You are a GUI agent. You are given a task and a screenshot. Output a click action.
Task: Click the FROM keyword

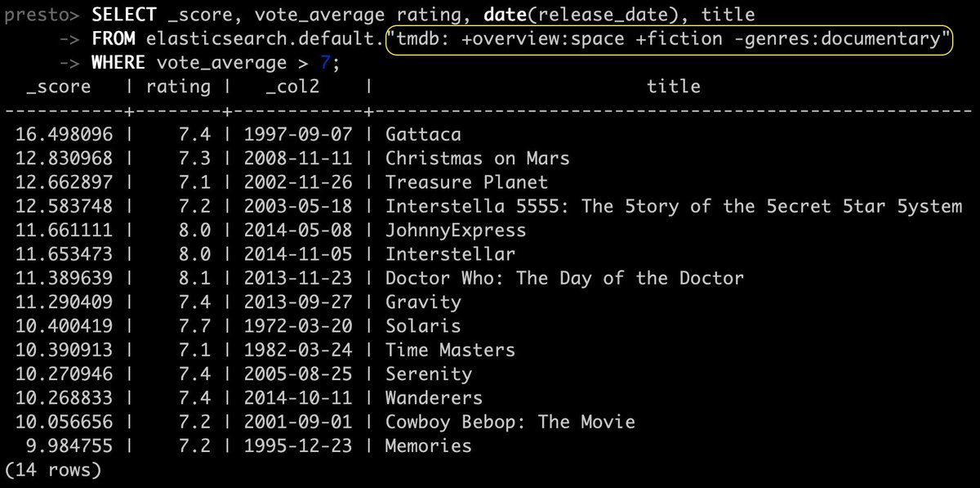tap(113, 38)
